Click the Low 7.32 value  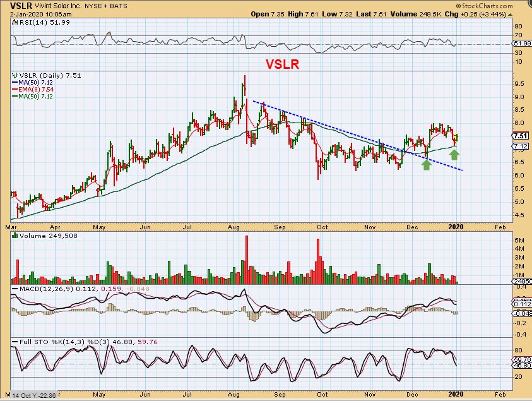tap(337, 15)
